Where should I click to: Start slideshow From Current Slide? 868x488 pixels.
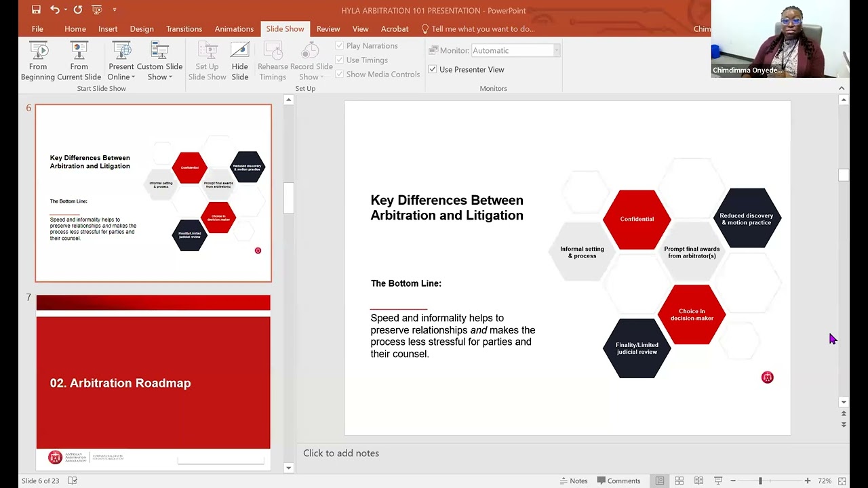79,61
